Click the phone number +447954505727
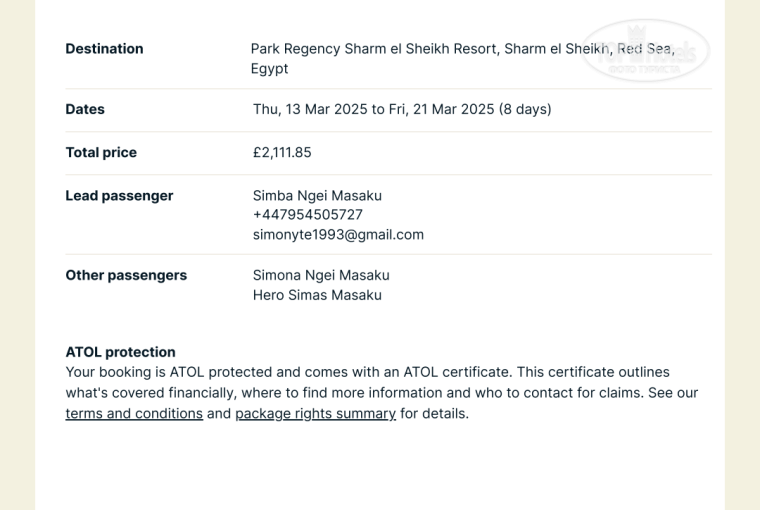Screen dimensions: 760x510 point(308,215)
